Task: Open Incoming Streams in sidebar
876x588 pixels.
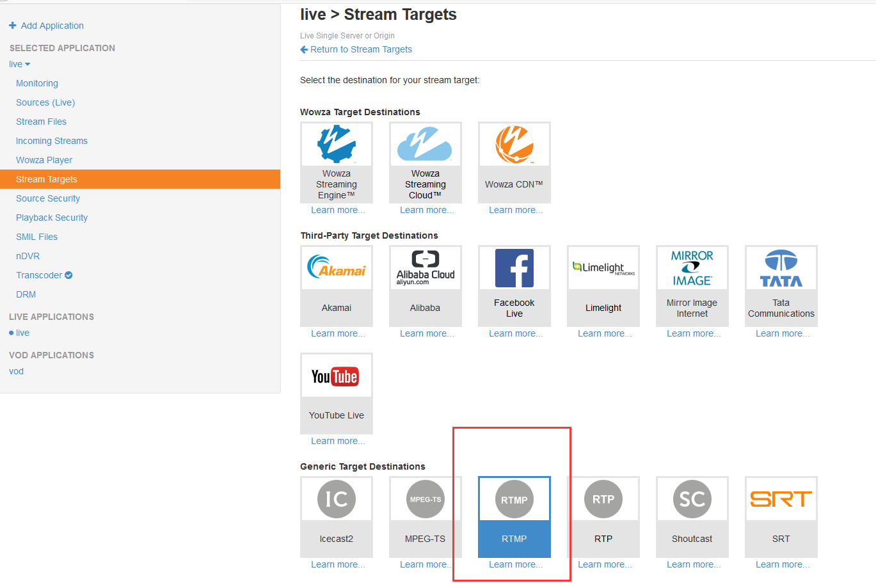Action: point(52,141)
